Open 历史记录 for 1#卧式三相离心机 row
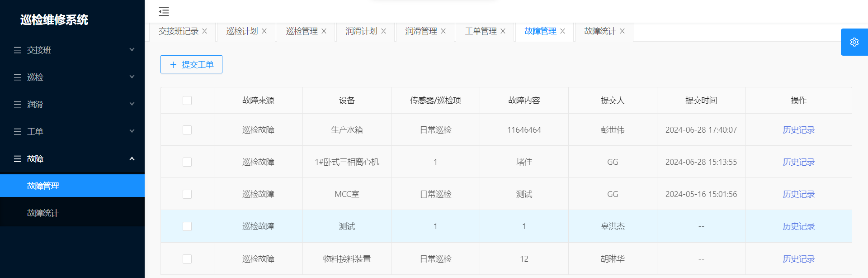 coord(798,162)
